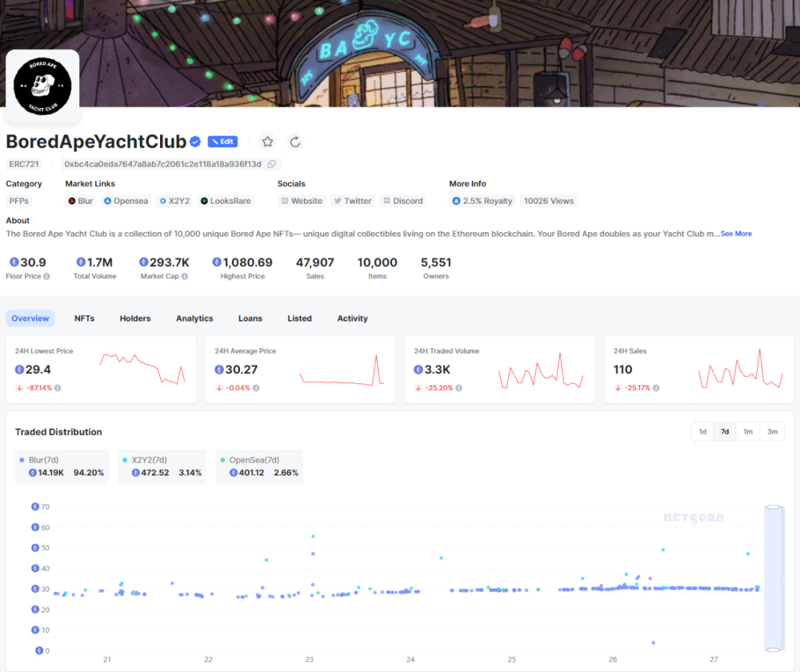Click the Floor Price info icon

pos(47,276)
